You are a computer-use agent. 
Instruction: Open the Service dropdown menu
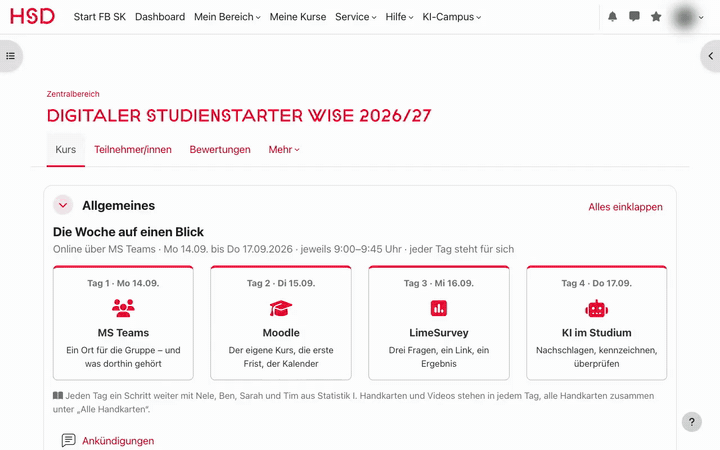coord(355,17)
